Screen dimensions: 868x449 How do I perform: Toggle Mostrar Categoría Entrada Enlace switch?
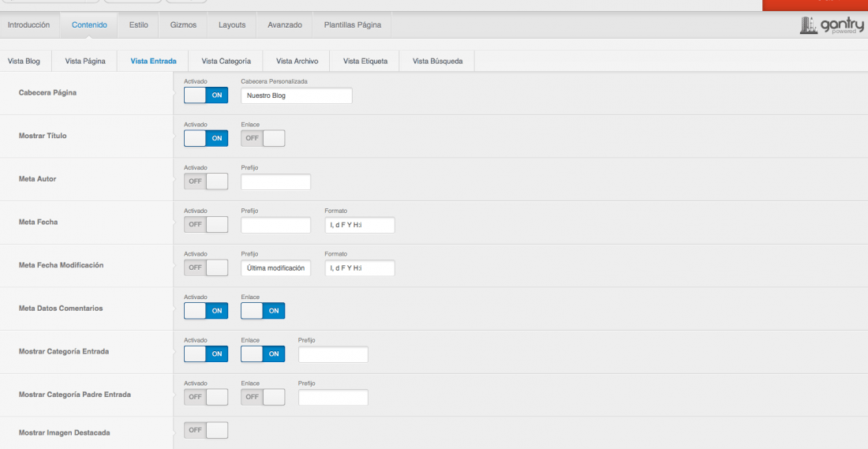pyautogui.click(x=263, y=354)
